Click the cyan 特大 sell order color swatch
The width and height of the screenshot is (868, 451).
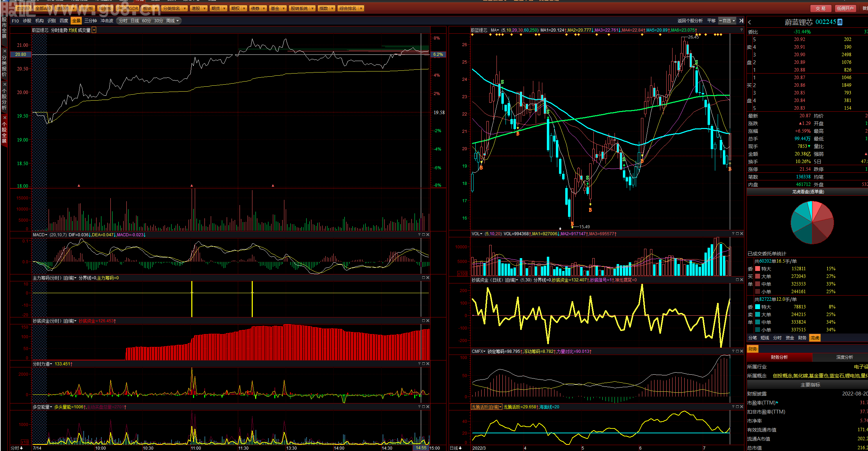pyautogui.click(x=758, y=307)
